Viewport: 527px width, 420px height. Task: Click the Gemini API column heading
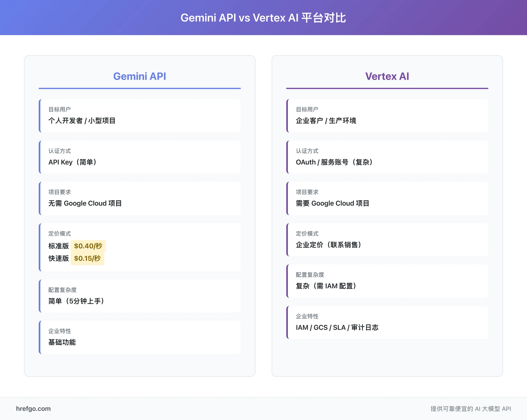139,76
